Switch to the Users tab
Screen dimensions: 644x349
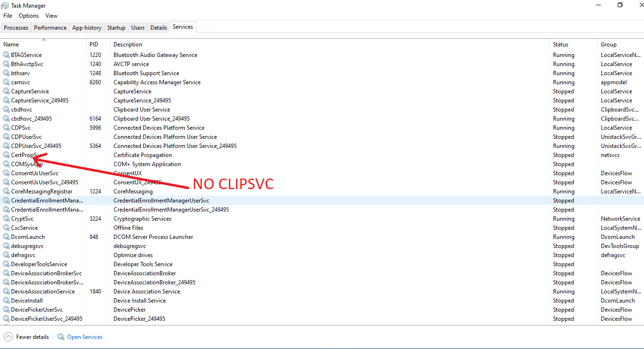pyautogui.click(x=138, y=28)
